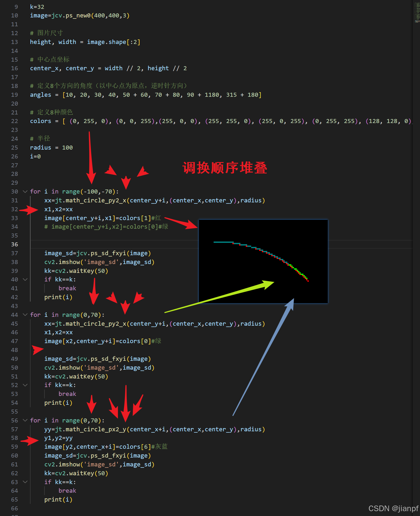Click 'print(i)' on line 42
This screenshot has height=516, width=420.
58,297
